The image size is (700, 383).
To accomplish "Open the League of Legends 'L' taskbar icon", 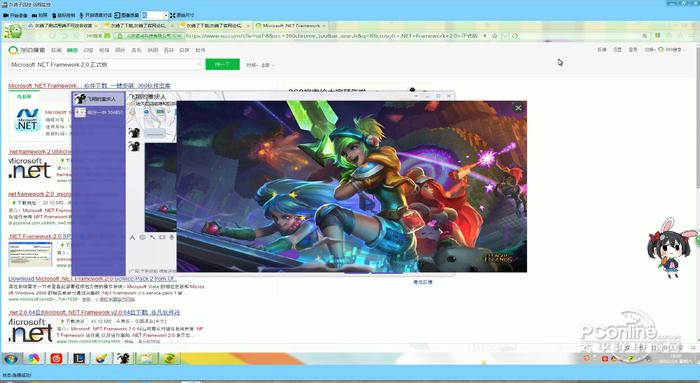I will click(x=79, y=358).
